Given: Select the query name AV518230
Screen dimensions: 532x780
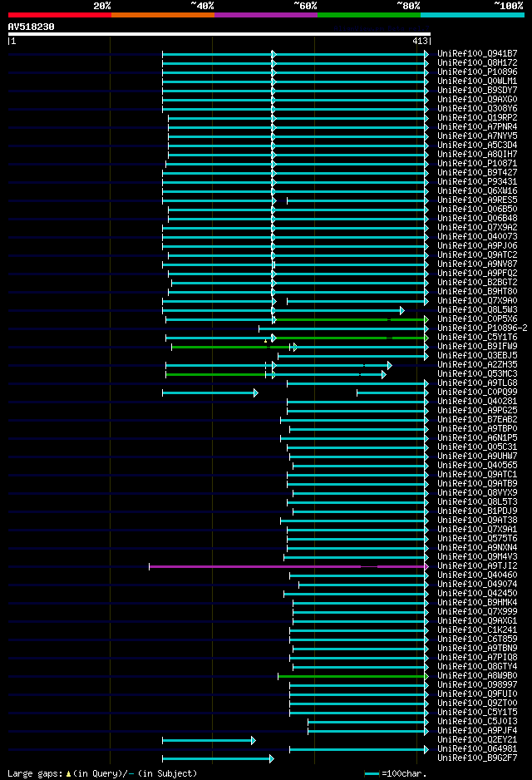Looking at the screenshot, I should coord(32,27).
